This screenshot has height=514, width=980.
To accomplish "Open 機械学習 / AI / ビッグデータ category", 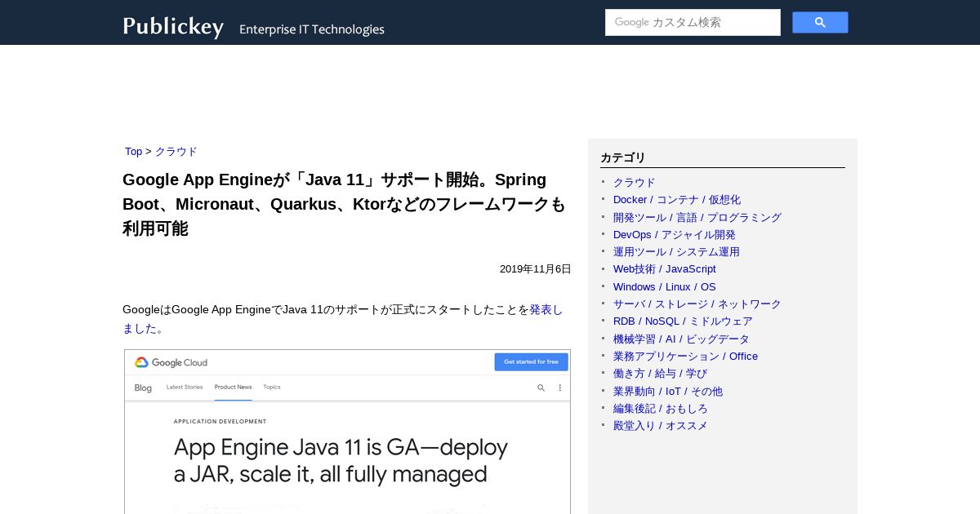I will click(681, 339).
